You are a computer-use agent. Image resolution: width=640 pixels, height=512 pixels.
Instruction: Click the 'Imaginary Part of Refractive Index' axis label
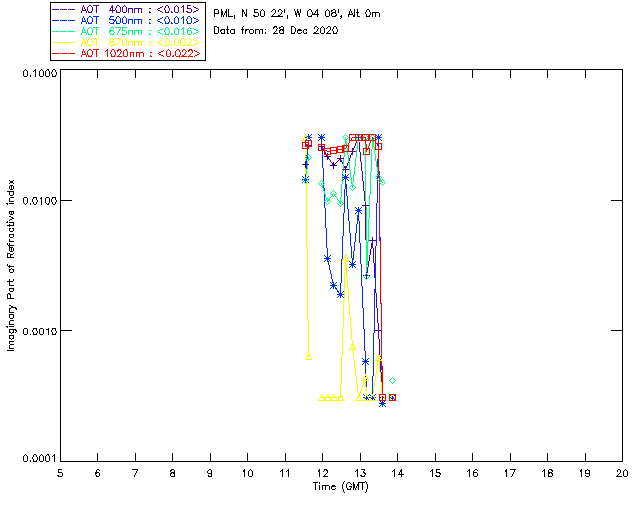click(x=13, y=265)
